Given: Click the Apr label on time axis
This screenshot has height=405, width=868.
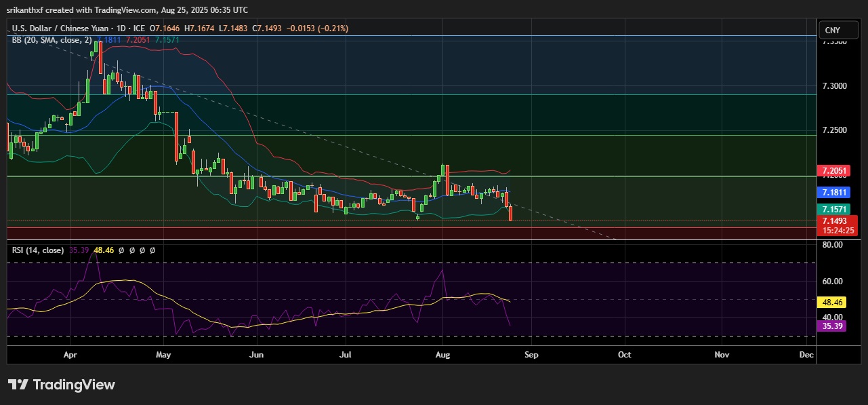Looking at the screenshot, I should click(69, 354).
